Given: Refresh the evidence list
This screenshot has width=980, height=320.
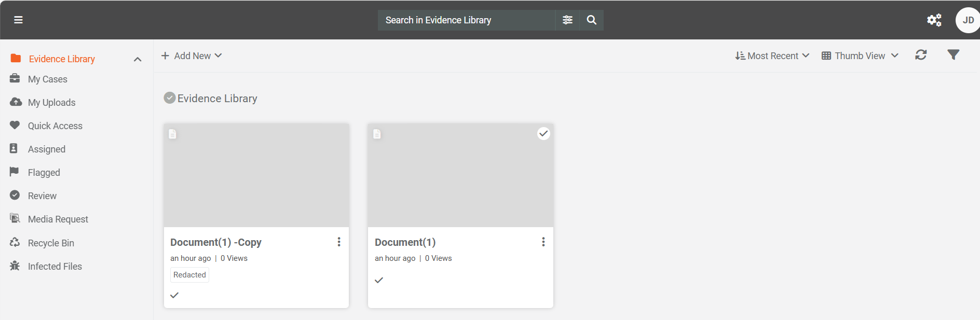Looking at the screenshot, I should (x=921, y=55).
